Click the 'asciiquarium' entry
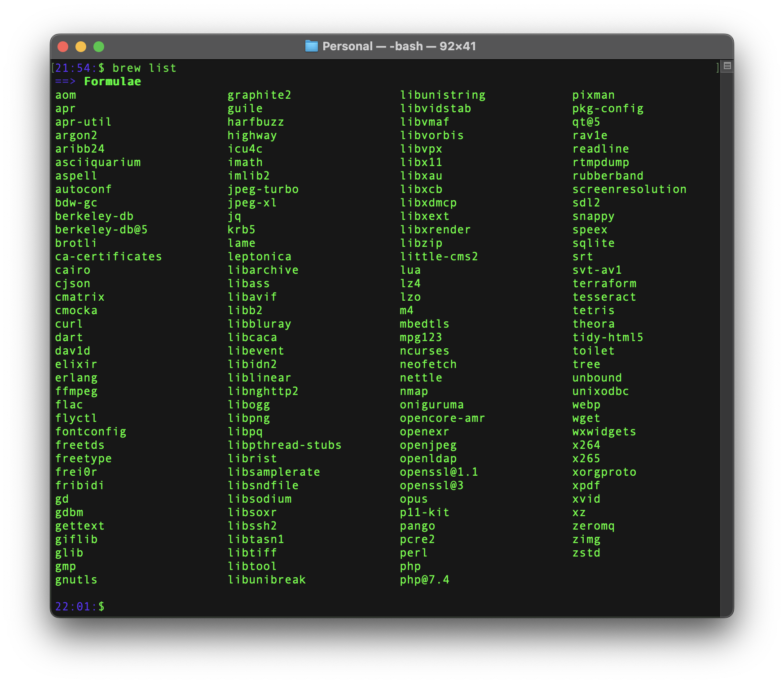The width and height of the screenshot is (784, 684). click(x=98, y=162)
